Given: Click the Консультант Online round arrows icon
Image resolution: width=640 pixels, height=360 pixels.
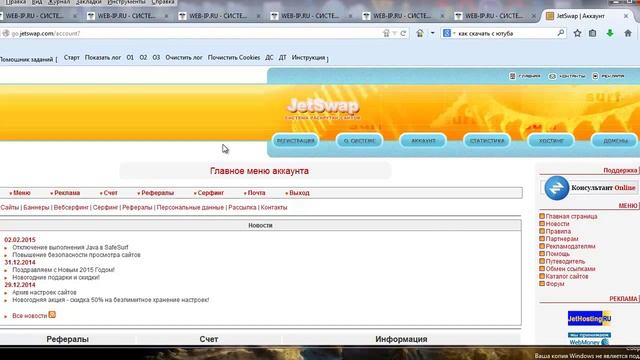Looking at the screenshot, I should (x=556, y=188).
